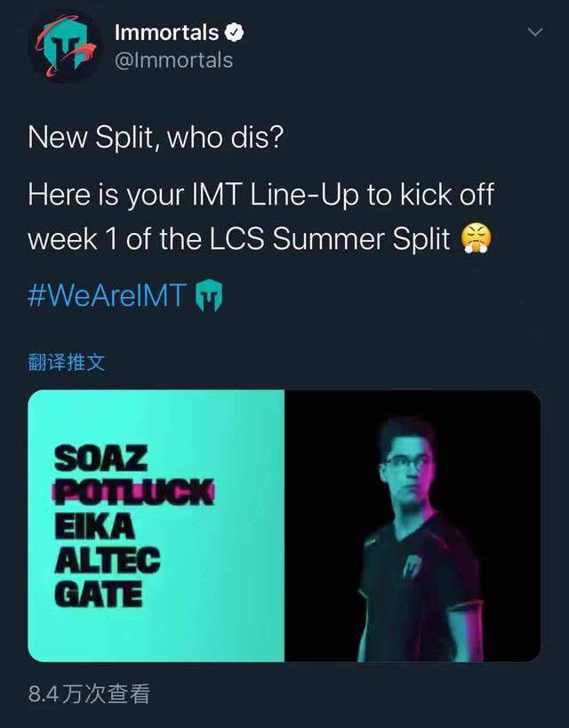This screenshot has width=569, height=728.
Task: Click the GATE name in the roster
Action: pos(98,593)
